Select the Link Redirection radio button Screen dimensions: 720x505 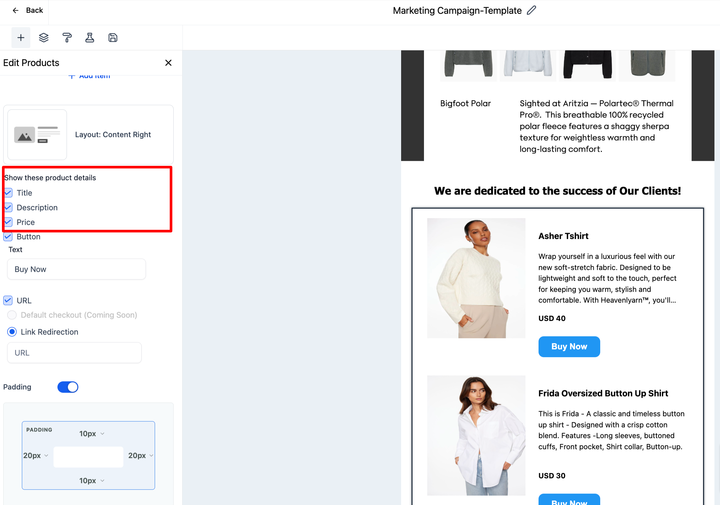pyautogui.click(x=12, y=332)
